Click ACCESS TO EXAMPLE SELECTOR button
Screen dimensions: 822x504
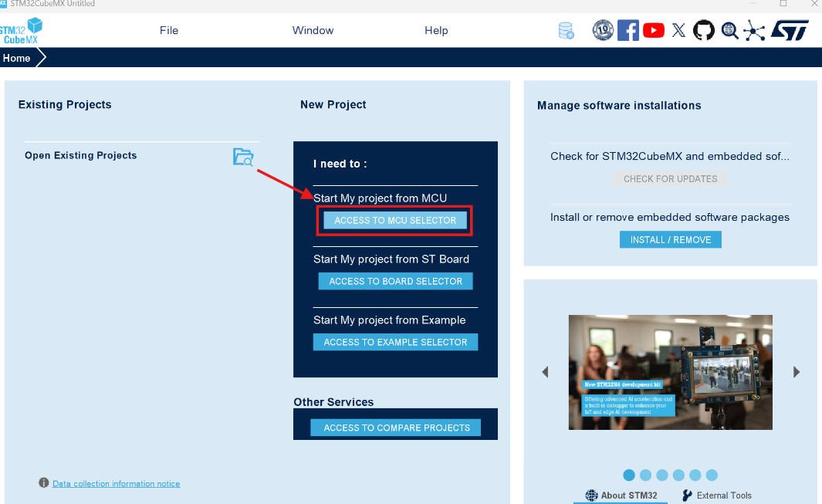tap(395, 342)
